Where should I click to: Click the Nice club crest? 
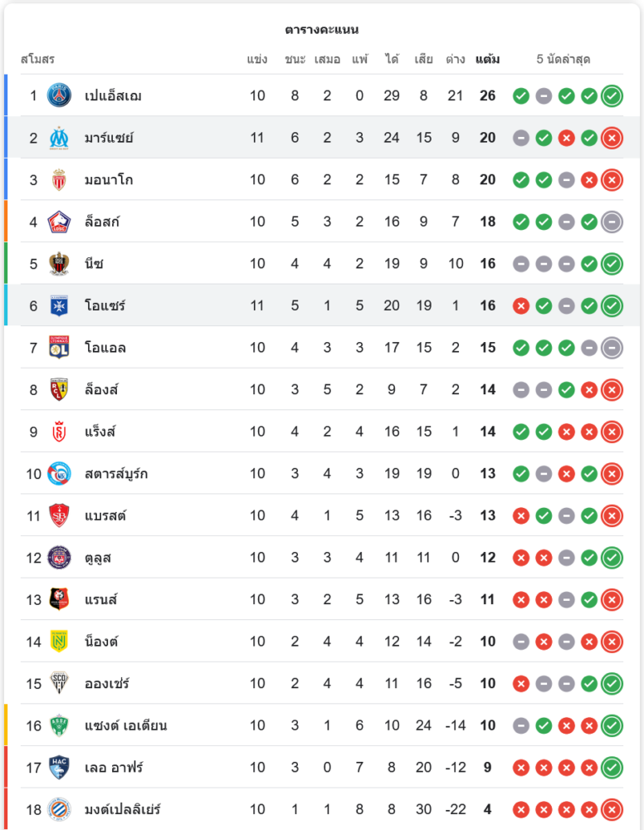click(59, 264)
